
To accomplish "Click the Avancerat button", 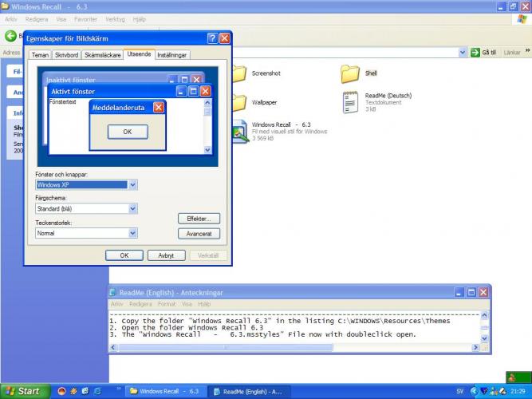I will click(x=199, y=234).
